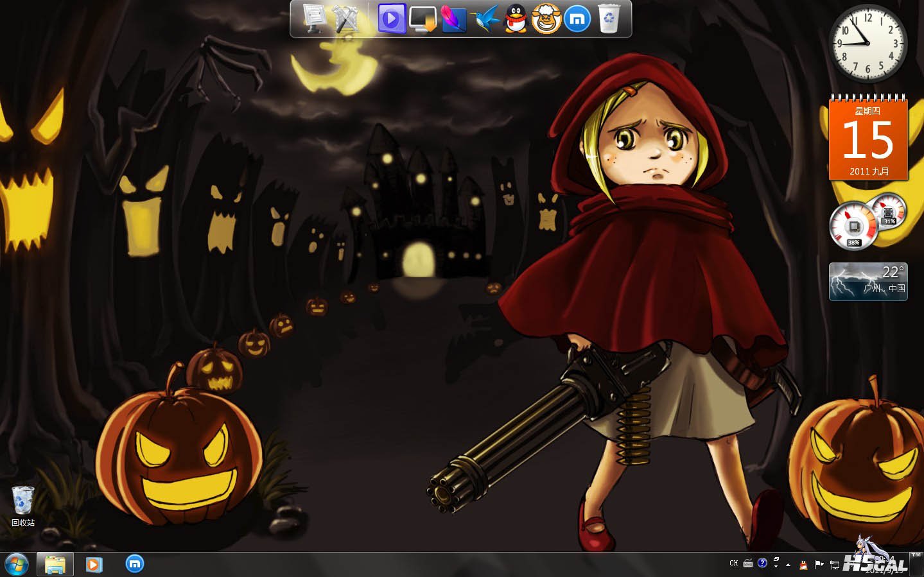Open the Windows Start menu orb
Viewport: 924px width, 577px height.
17,564
